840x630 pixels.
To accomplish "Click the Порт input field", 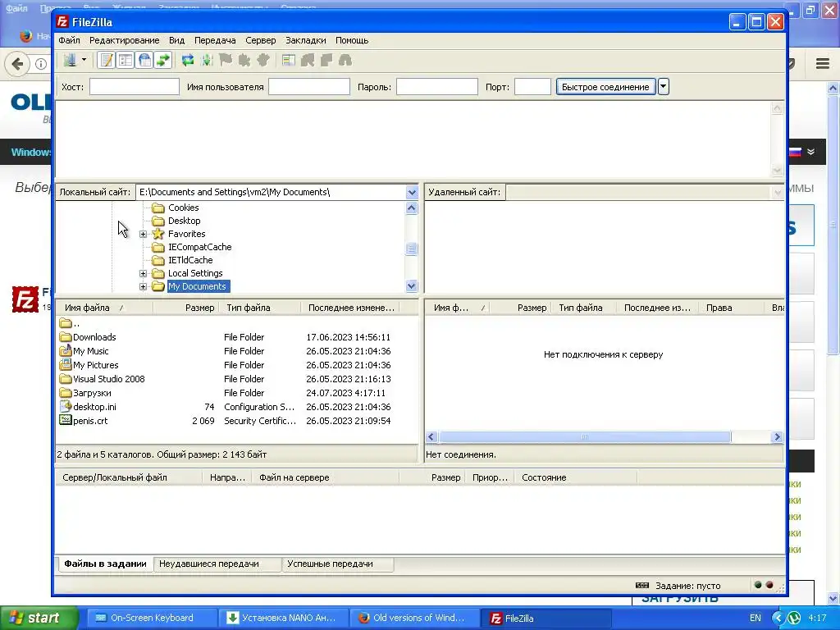I will pos(532,87).
